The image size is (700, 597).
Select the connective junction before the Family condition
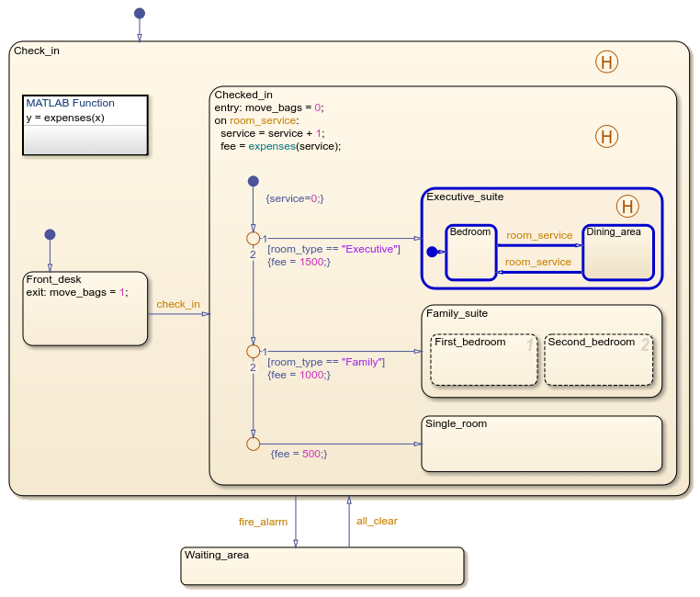[254, 352]
